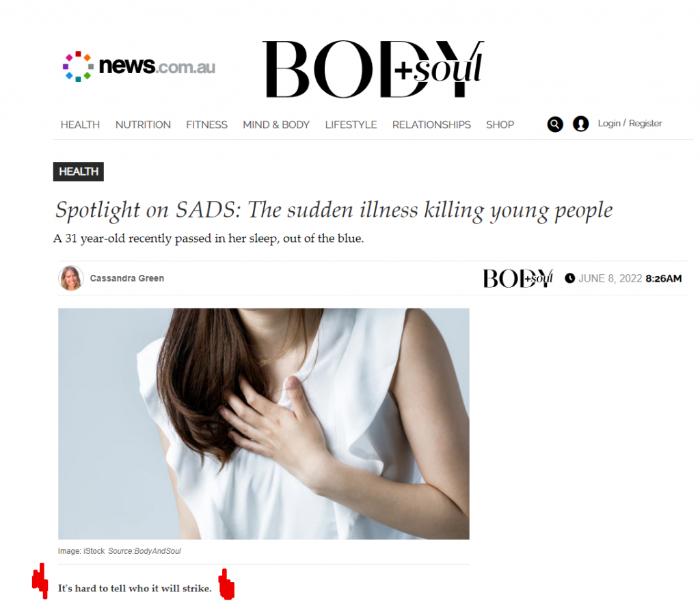Click the small BODY+soul logo near date
The height and width of the screenshot is (614, 700).
coord(518,279)
